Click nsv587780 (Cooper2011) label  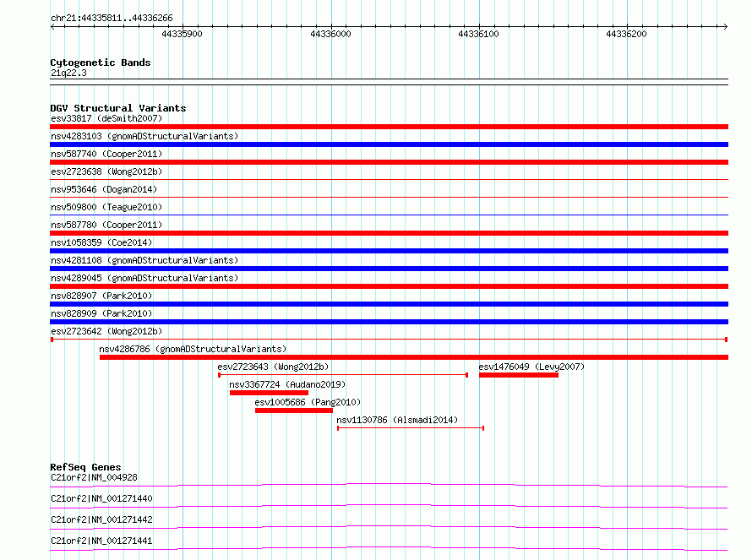[x=106, y=225]
